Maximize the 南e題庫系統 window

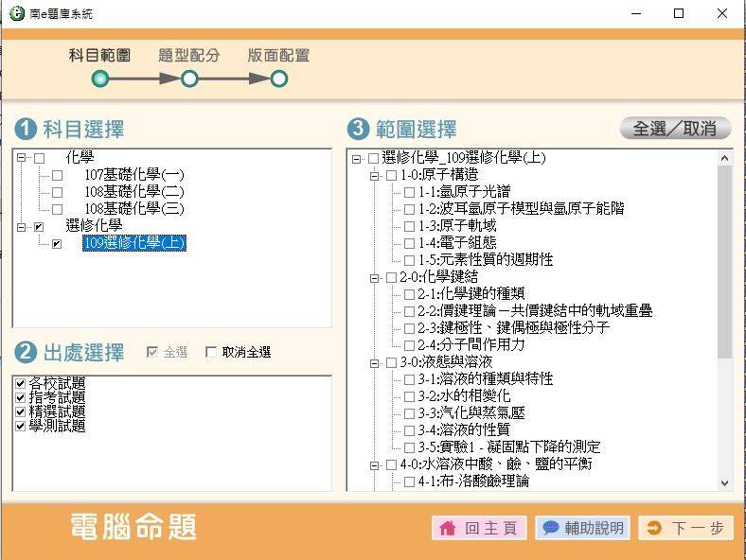click(x=679, y=13)
